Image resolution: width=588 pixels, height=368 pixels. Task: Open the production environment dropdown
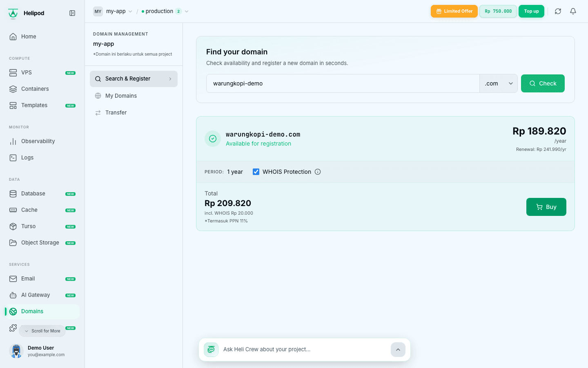click(x=165, y=11)
